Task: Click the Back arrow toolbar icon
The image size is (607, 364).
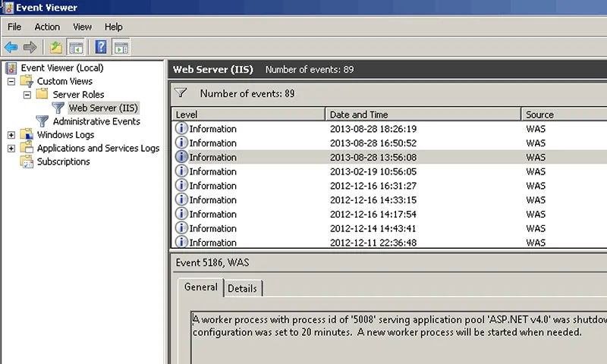Action: (x=11, y=47)
